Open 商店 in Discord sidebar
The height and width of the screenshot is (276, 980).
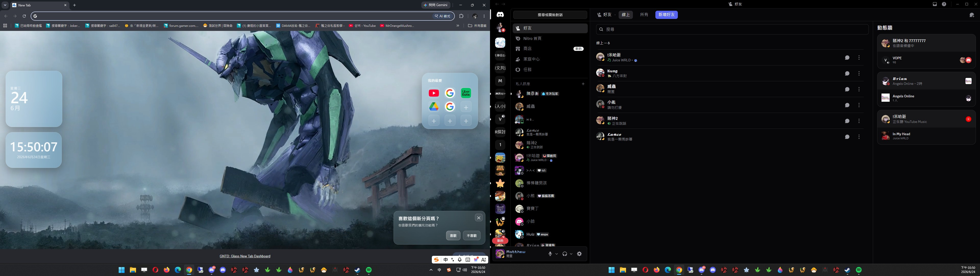coord(550,49)
